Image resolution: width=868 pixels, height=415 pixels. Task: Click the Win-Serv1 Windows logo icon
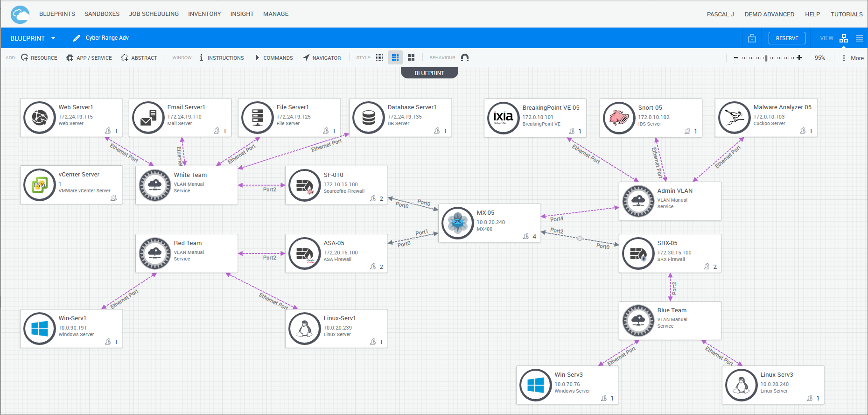40,329
